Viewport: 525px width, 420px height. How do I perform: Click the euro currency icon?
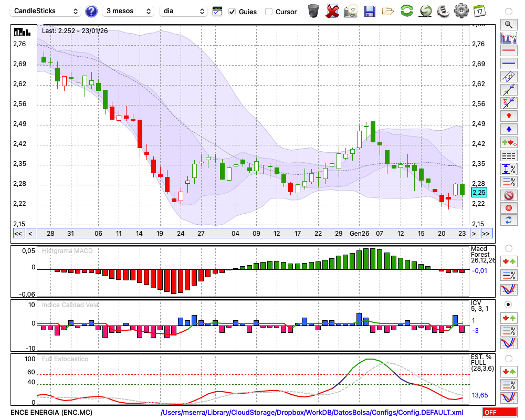coord(443,11)
